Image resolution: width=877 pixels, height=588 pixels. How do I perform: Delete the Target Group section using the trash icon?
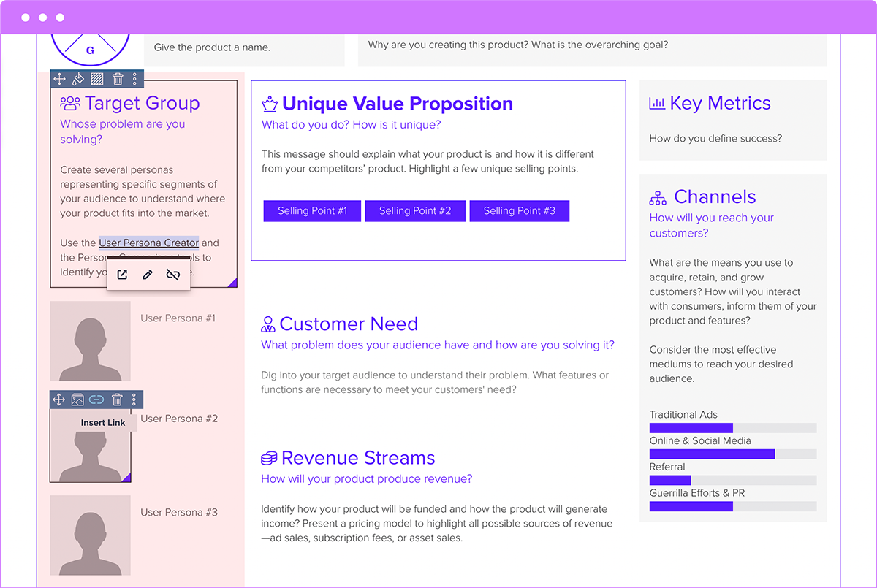coord(117,78)
